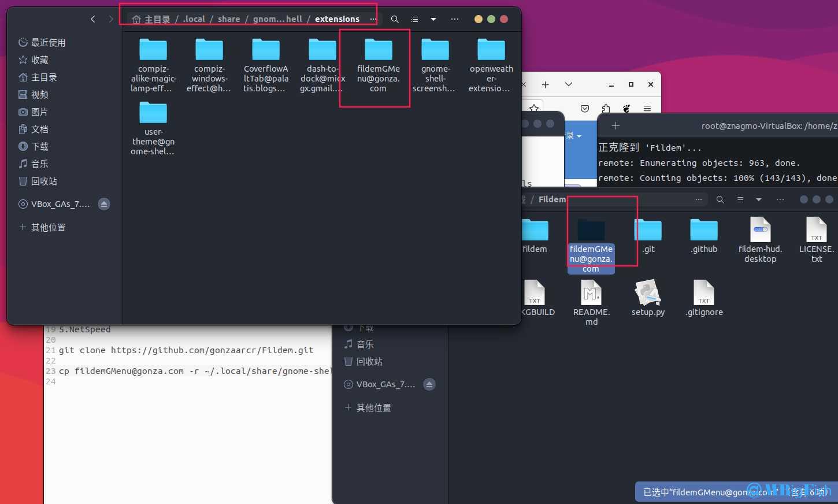Open browser tab list dropdown arrow

click(569, 84)
